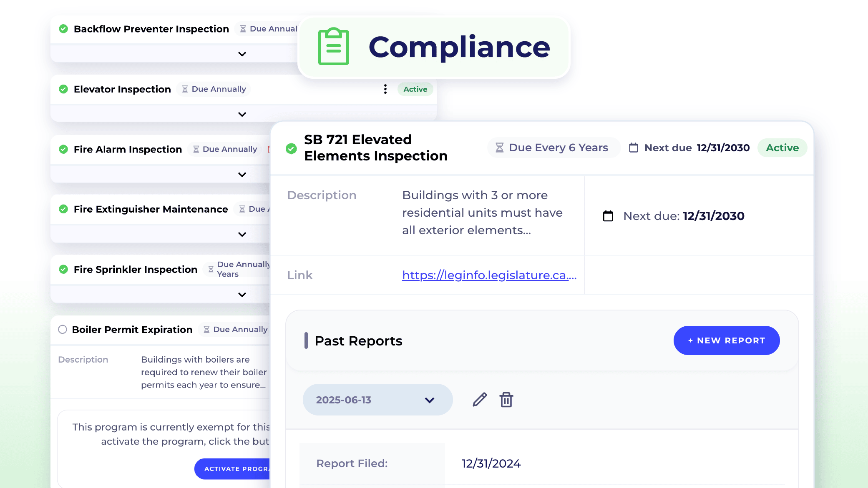The height and width of the screenshot is (488, 868).
Task: Click the Report Filed 12/31/2024 entry
Action: click(x=491, y=463)
